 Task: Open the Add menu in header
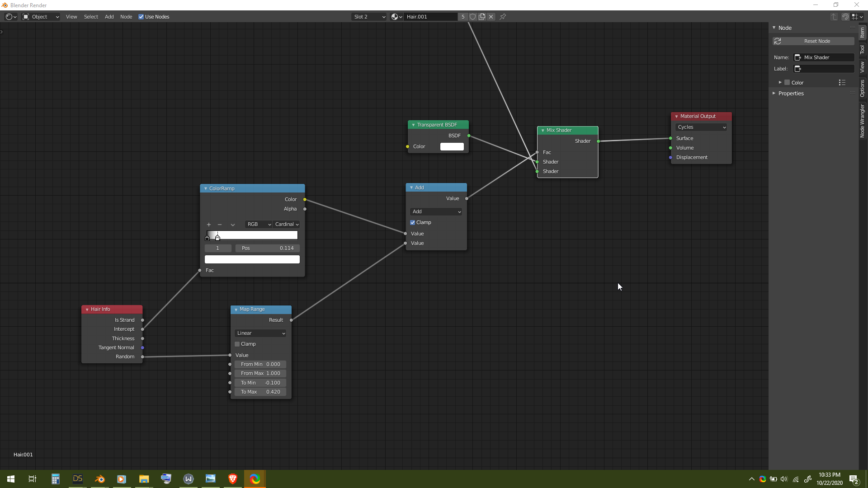[109, 17]
